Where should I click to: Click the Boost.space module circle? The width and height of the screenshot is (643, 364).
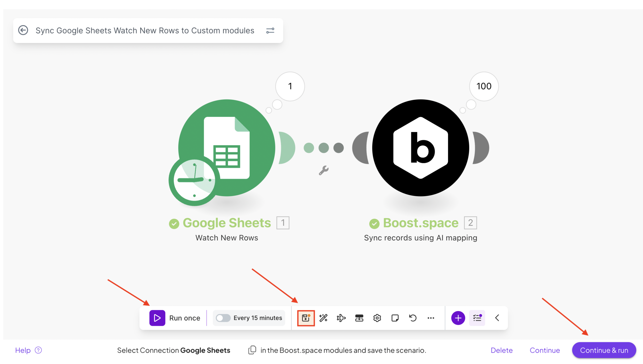[420, 148]
